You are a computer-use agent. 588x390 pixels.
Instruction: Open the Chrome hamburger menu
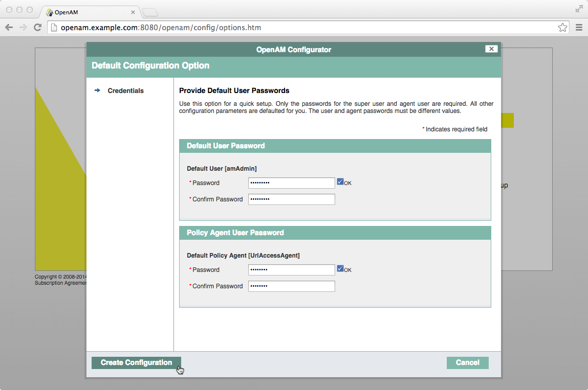point(579,28)
